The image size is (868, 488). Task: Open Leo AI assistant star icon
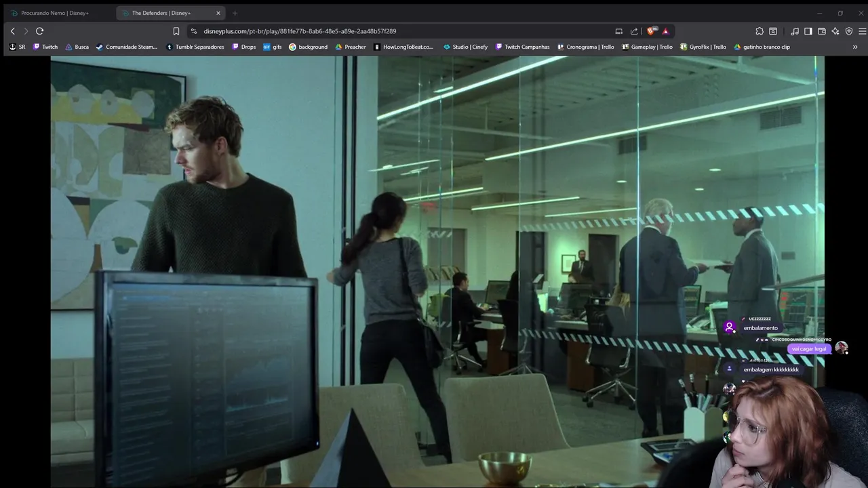[x=835, y=31]
